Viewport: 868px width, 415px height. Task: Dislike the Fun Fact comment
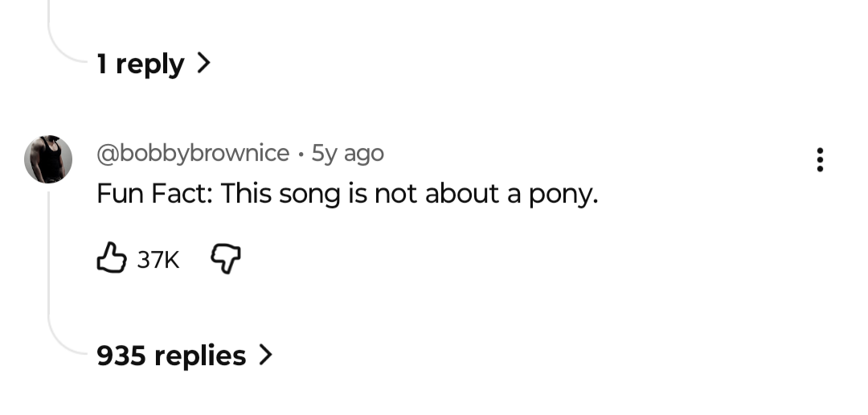click(x=226, y=259)
